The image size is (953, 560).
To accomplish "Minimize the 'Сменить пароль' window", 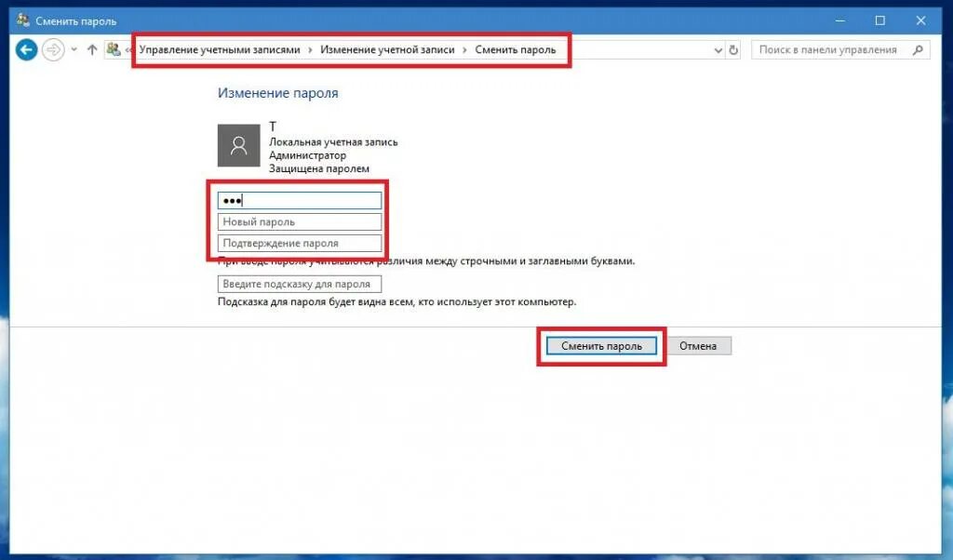I will click(x=840, y=20).
